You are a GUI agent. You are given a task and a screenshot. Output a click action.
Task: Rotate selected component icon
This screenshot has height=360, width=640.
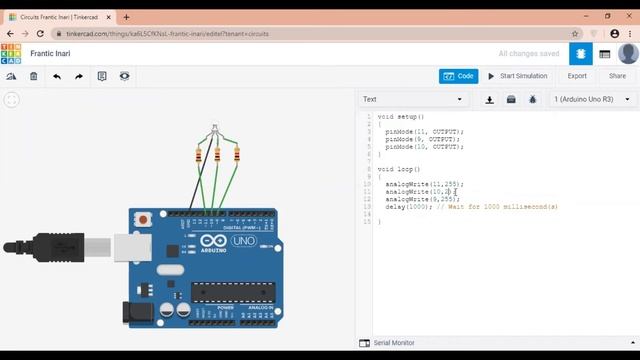11,76
